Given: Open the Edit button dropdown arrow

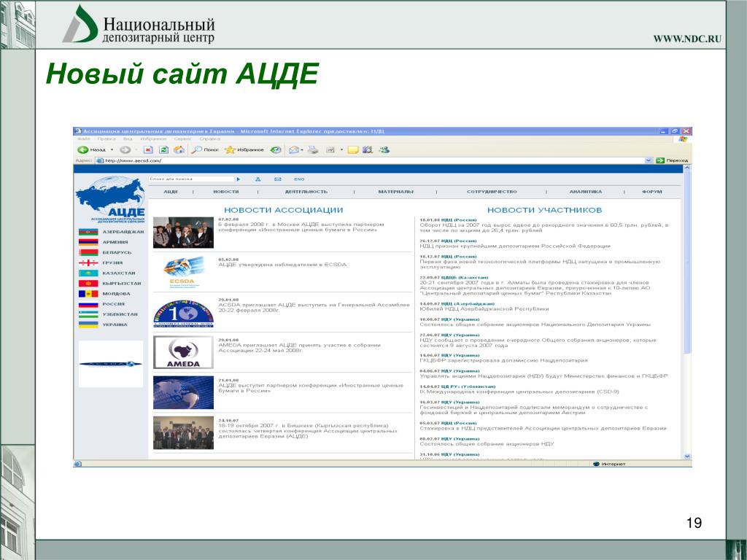Looking at the screenshot, I should 341,150.
